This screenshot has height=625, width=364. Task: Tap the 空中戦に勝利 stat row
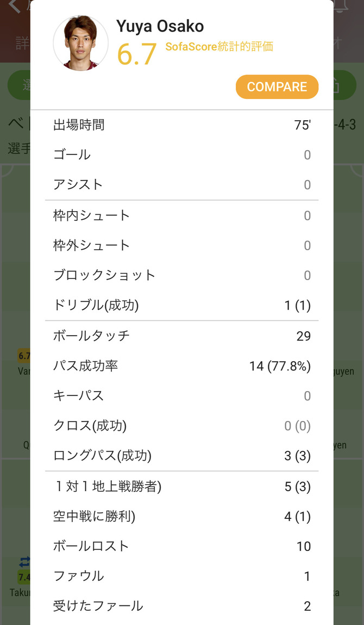coord(182,516)
